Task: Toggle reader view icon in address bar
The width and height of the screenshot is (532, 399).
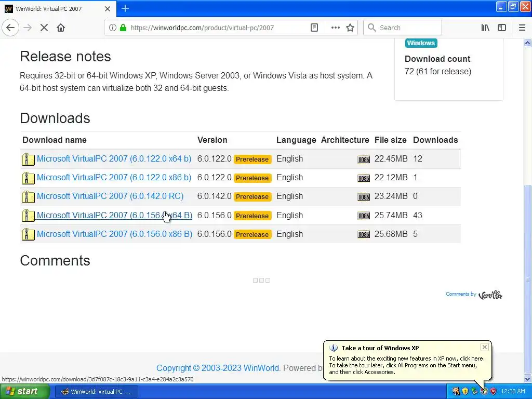Action: point(314,28)
